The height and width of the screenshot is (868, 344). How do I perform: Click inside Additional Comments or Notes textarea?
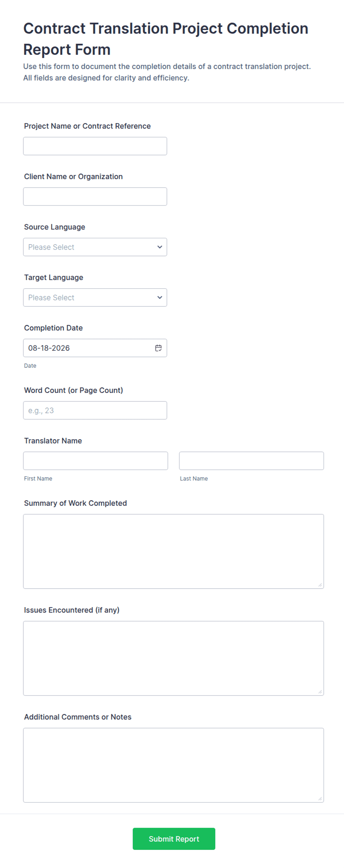pyautogui.click(x=173, y=765)
